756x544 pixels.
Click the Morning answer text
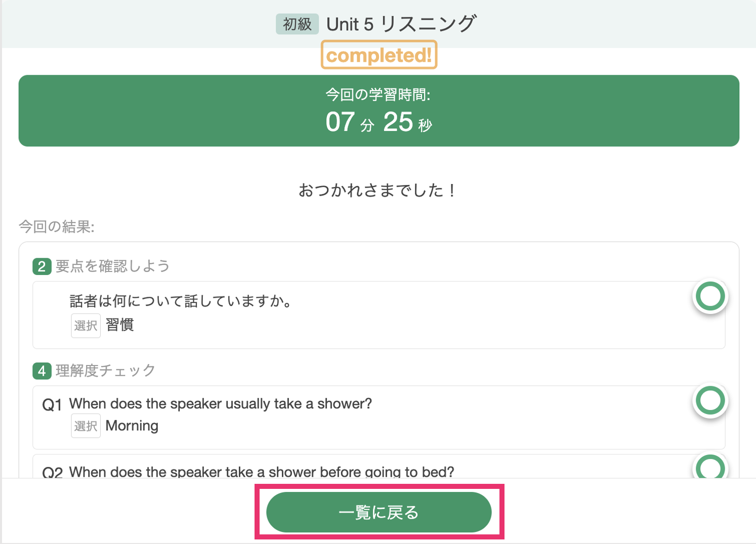point(132,426)
